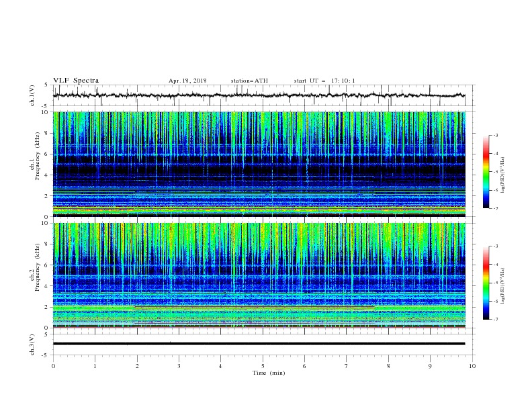Click the time axis tick label "6"
The width and height of the screenshot is (532, 411).
click(304, 366)
